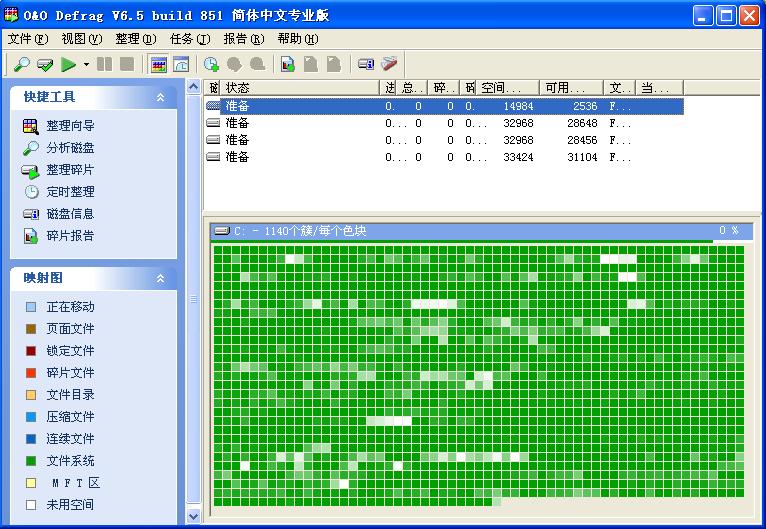The image size is (766, 529).
Task: Open the 整理(D) menu
Action: click(135, 39)
